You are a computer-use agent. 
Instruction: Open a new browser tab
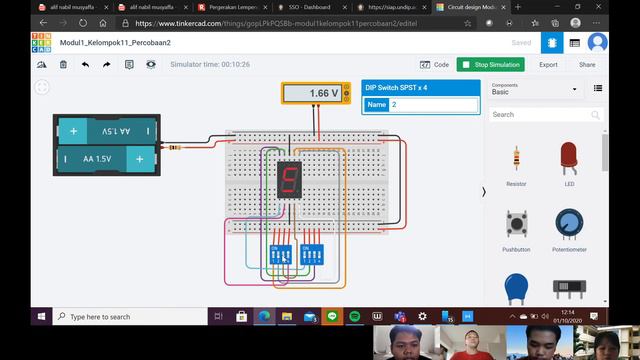(518, 7)
